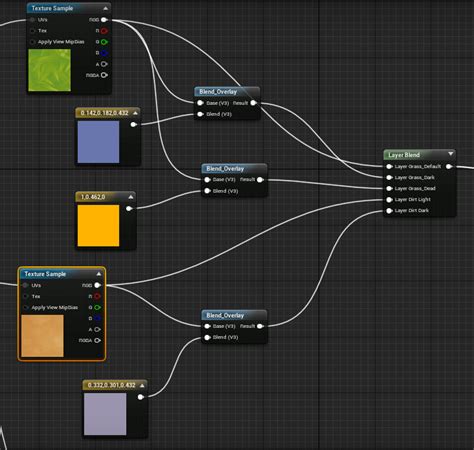This screenshot has height=450, width=474.
Task: Collapse the 0.142,0.182,0.432 constant node arrow
Action: click(x=135, y=113)
